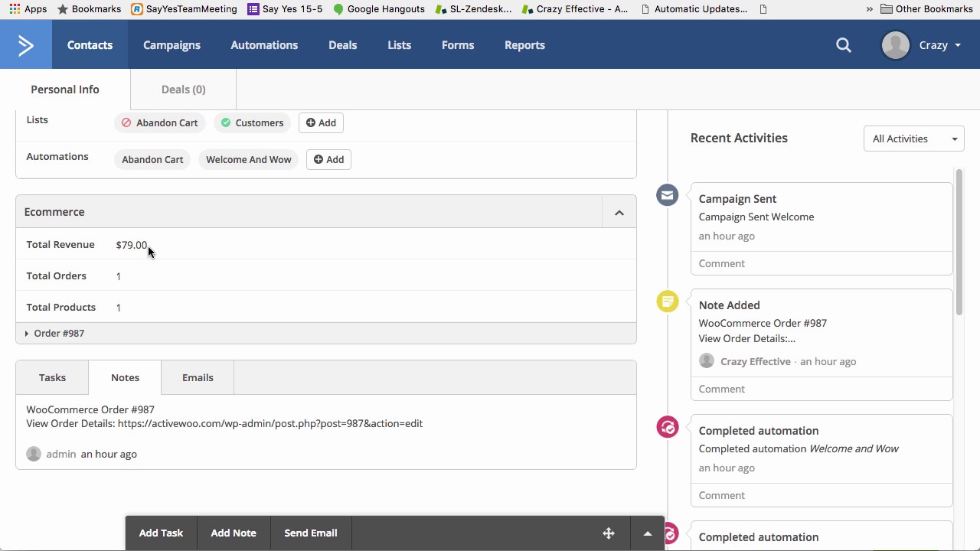Open the Other Bookmarks folder

pos(926,9)
